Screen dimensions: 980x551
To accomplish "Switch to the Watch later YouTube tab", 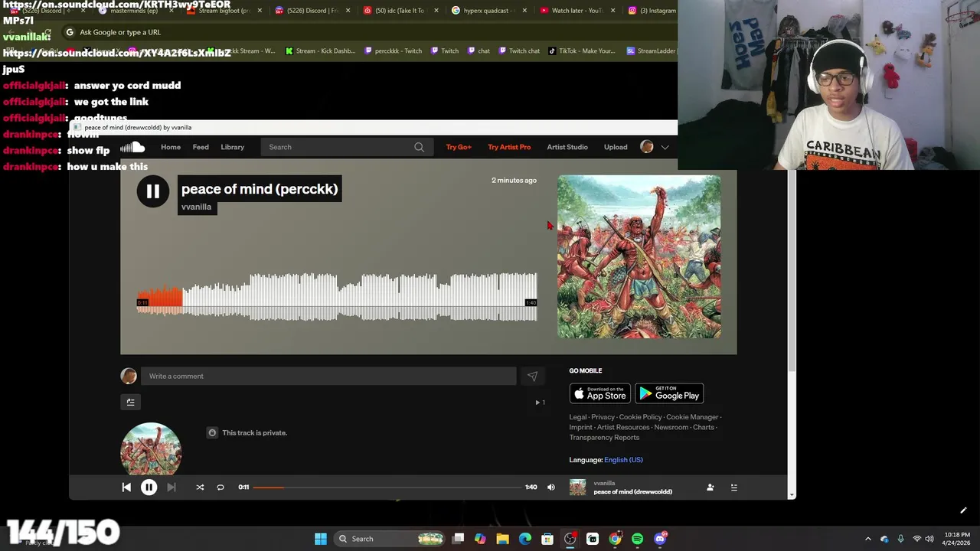I will pos(576,11).
